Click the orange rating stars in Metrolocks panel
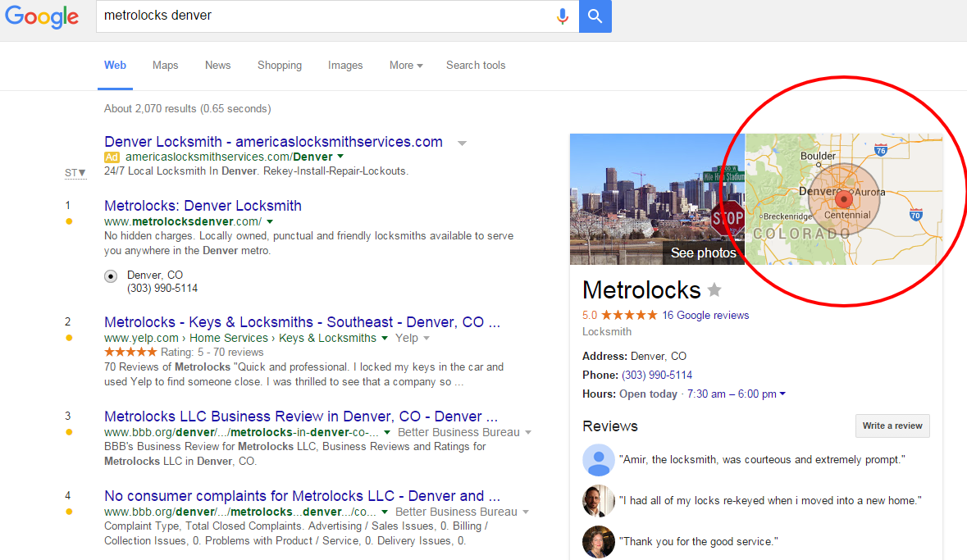The image size is (967, 560). pyautogui.click(x=629, y=315)
